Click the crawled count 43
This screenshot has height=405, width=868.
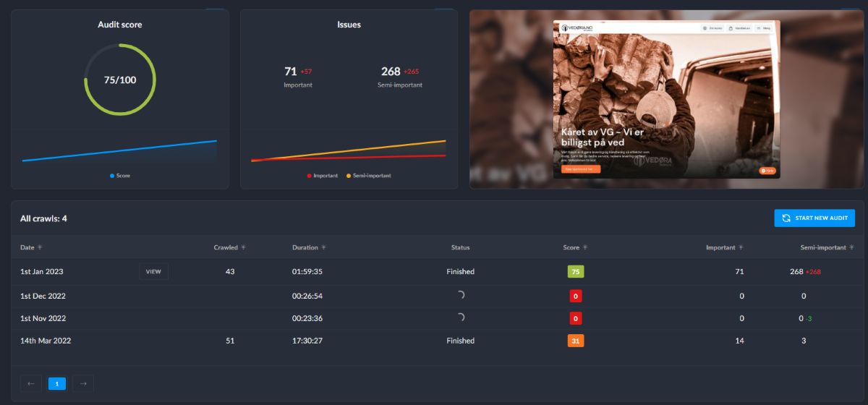pyautogui.click(x=230, y=272)
